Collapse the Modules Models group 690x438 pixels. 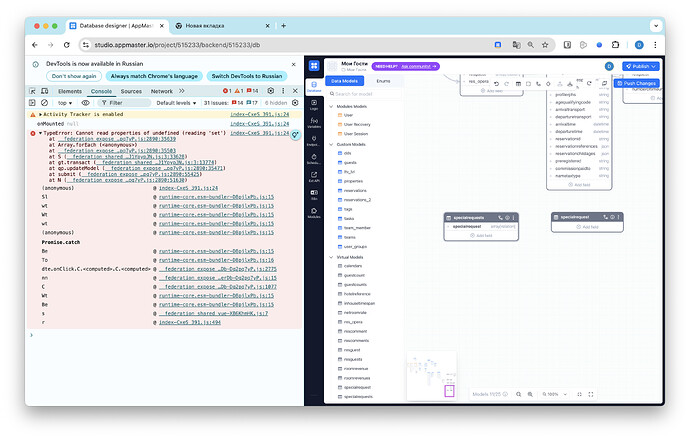click(x=331, y=107)
